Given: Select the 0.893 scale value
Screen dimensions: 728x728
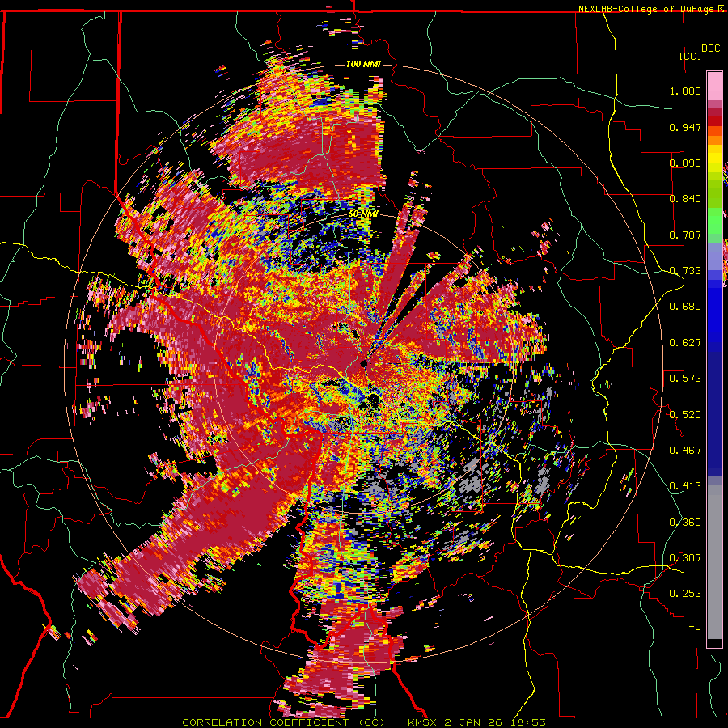Looking at the screenshot, I should pos(685,163).
